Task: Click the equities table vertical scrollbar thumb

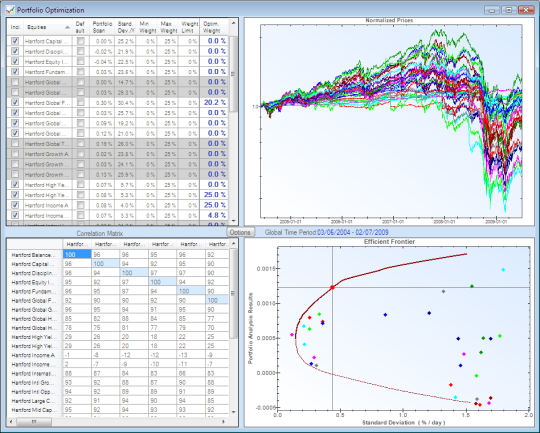Action: click(x=233, y=74)
